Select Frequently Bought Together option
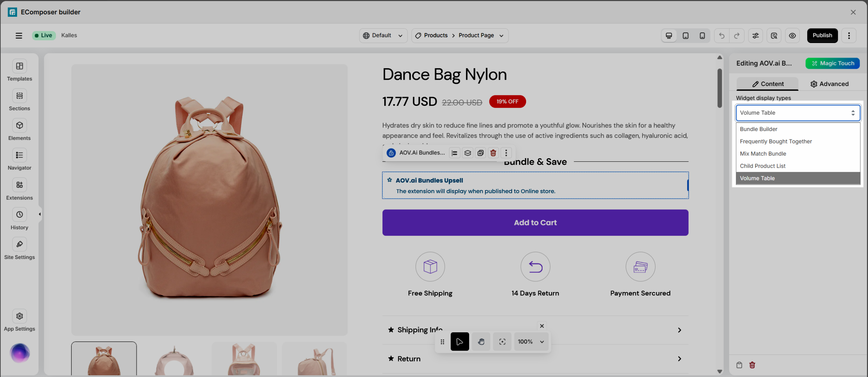The image size is (868, 377). 776,142
